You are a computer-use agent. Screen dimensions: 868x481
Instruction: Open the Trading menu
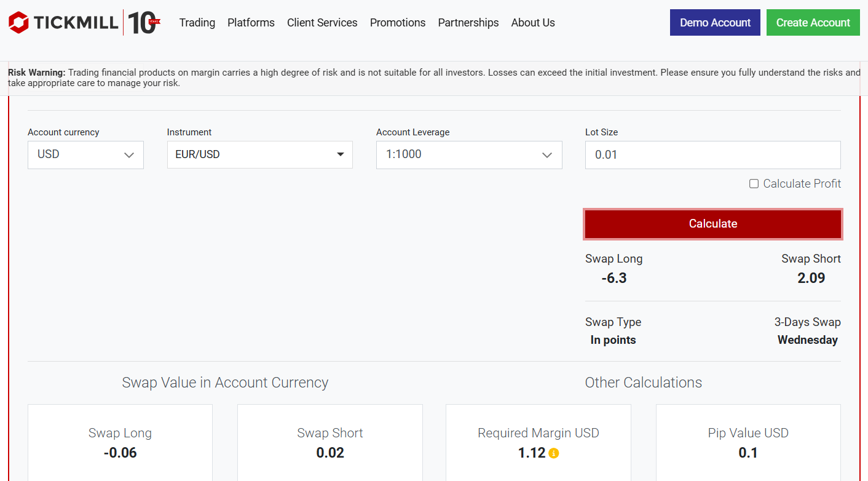pos(197,23)
